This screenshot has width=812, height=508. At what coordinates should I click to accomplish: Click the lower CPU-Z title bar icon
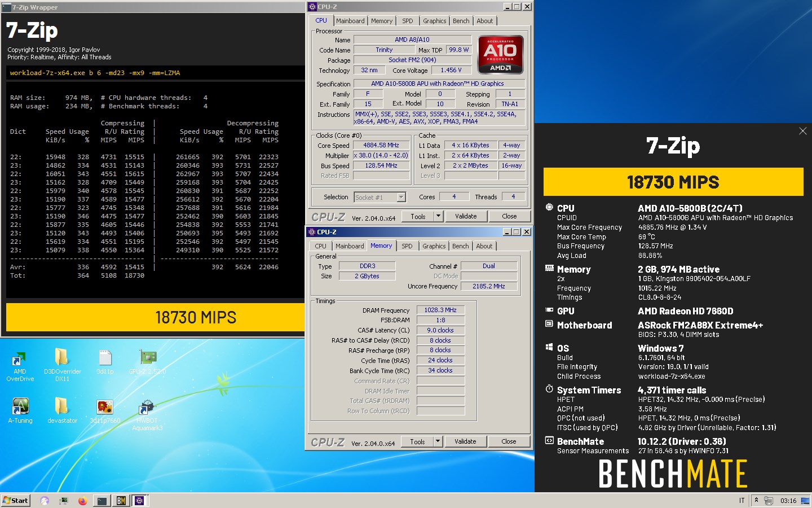(312, 232)
